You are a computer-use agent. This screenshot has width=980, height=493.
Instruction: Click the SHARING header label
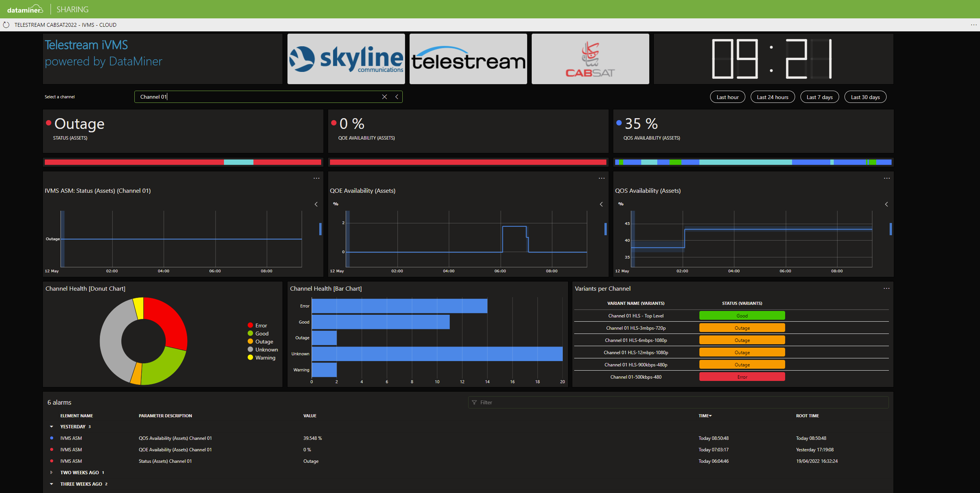coord(72,10)
